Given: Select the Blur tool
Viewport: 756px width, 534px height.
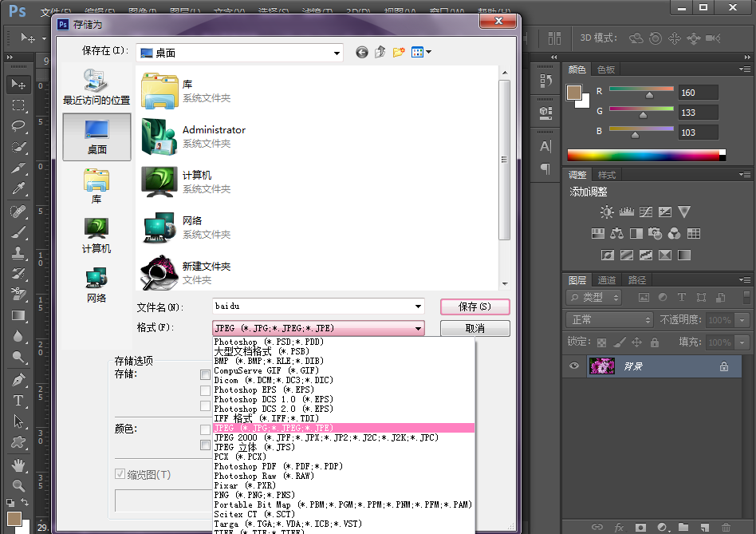Looking at the screenshot, I should tap(18, 336).
